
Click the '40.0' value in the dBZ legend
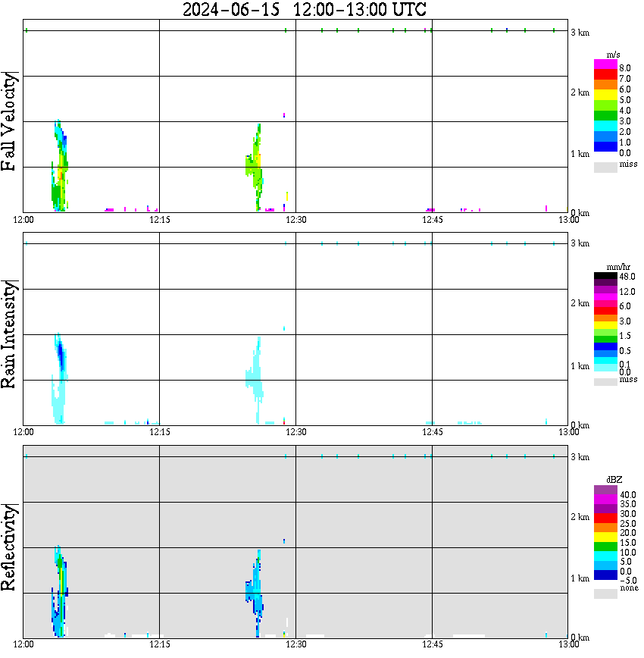coord(628,495)
